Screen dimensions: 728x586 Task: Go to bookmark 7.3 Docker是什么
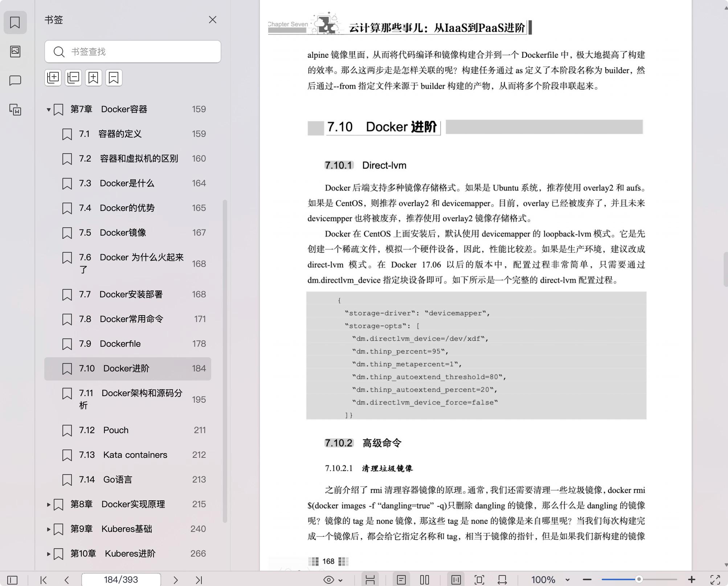128,183
